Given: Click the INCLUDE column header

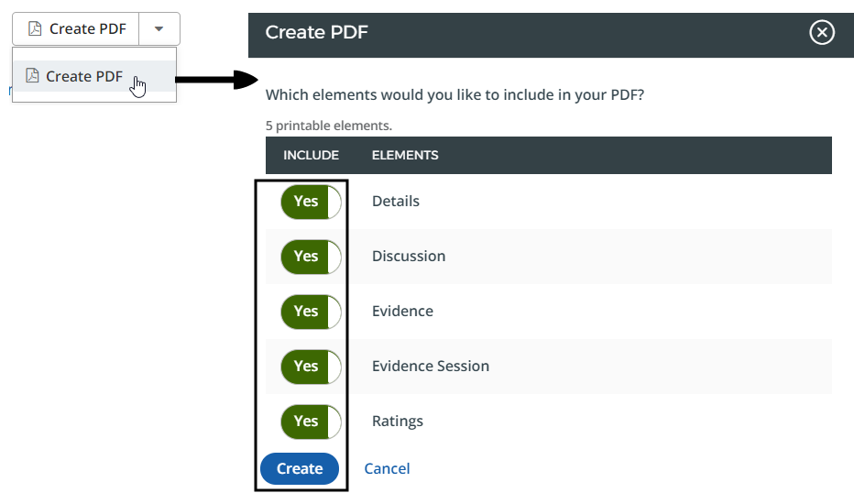Looking at the screenshot, I should pyautogui.click(x=311, y=156).
